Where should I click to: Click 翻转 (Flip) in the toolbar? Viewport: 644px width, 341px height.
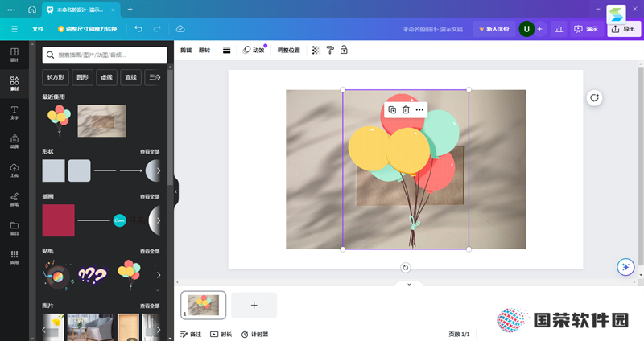click(204, 50)
